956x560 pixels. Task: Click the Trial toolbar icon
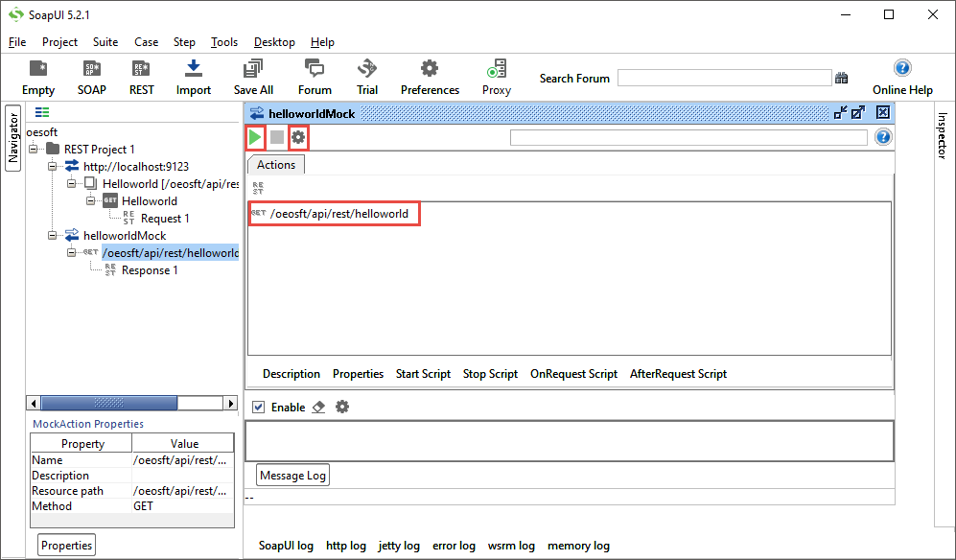(x=367, y=78)
